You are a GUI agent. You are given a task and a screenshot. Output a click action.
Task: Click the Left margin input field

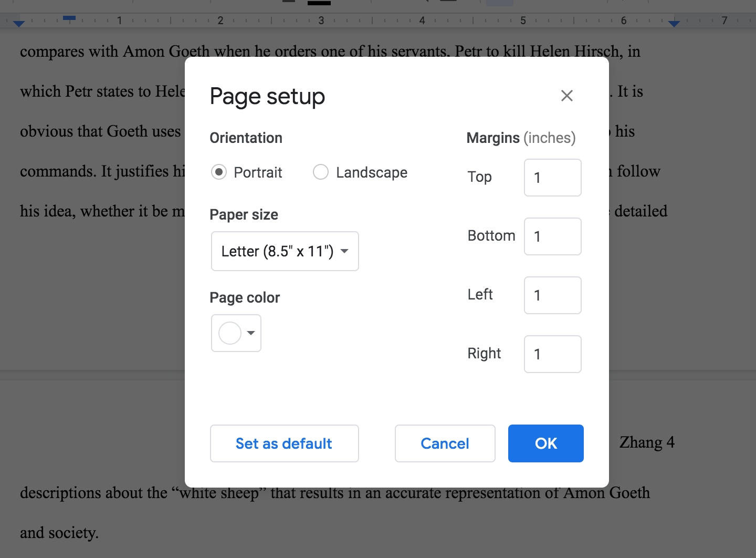click(552, 295)
